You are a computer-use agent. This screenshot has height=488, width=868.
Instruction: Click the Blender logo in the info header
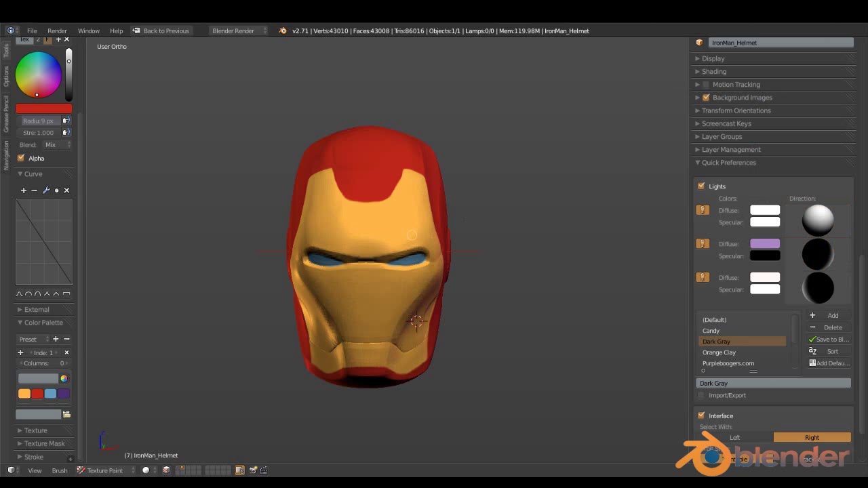click(283, 30)
